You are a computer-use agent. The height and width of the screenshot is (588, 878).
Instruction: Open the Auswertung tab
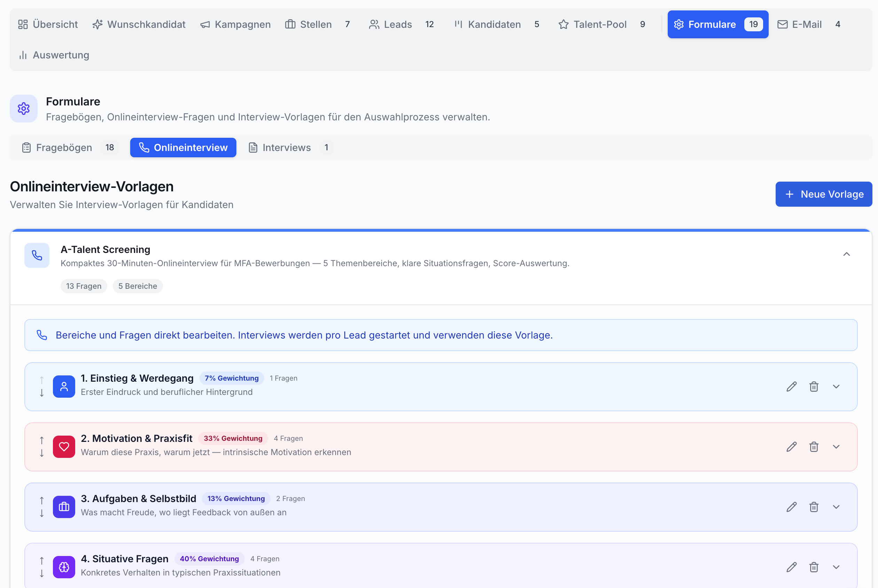click(54, 55)
